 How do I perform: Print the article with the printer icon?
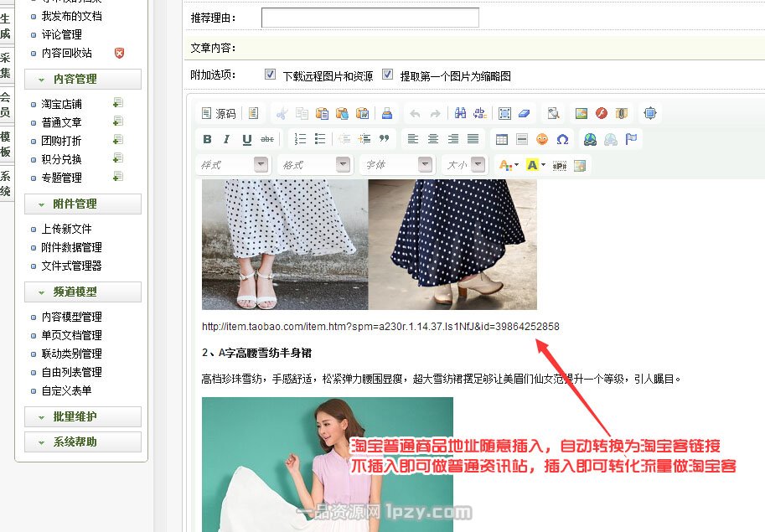click(x=387, y=114)
